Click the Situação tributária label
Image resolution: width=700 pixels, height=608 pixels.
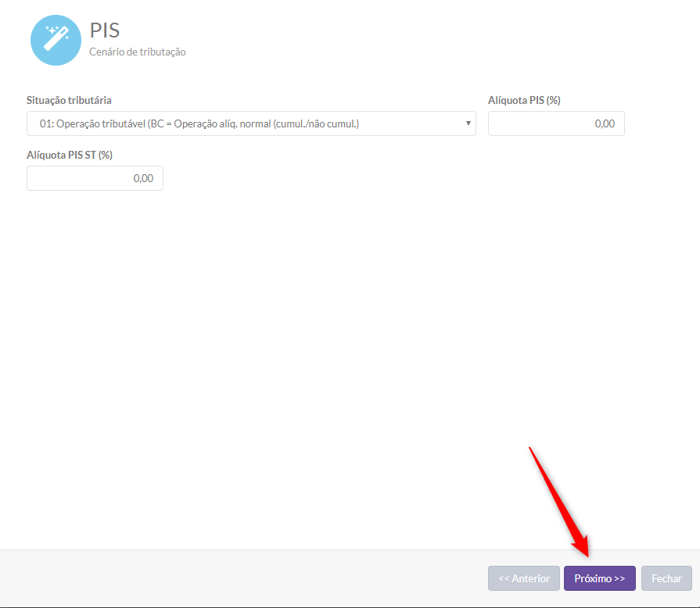pyautogui.click(x=69, y=100)
